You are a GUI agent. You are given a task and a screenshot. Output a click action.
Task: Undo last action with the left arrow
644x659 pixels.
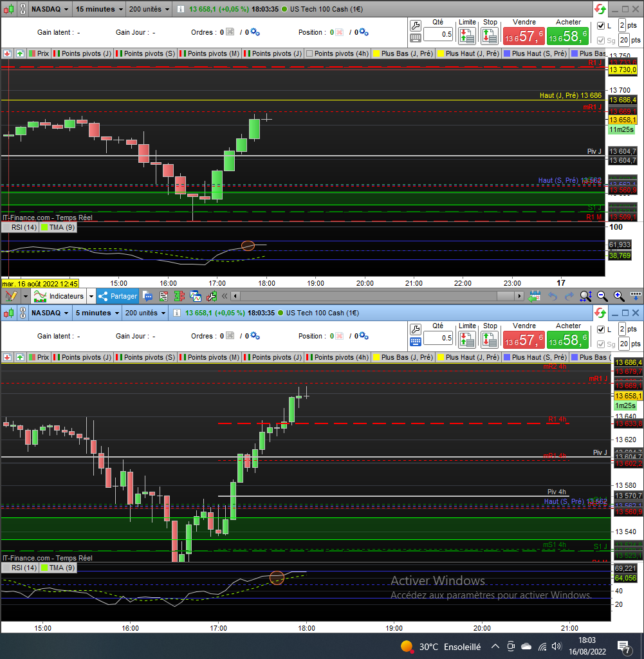(553, 296)
